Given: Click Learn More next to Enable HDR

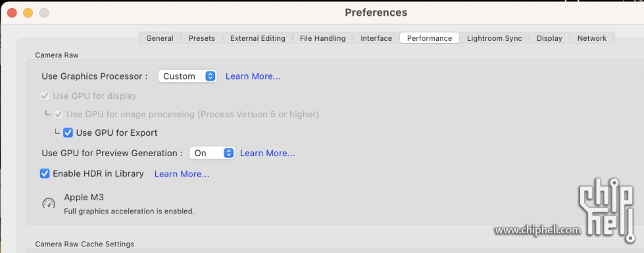Looking at the screenshot, I should 182,174.
